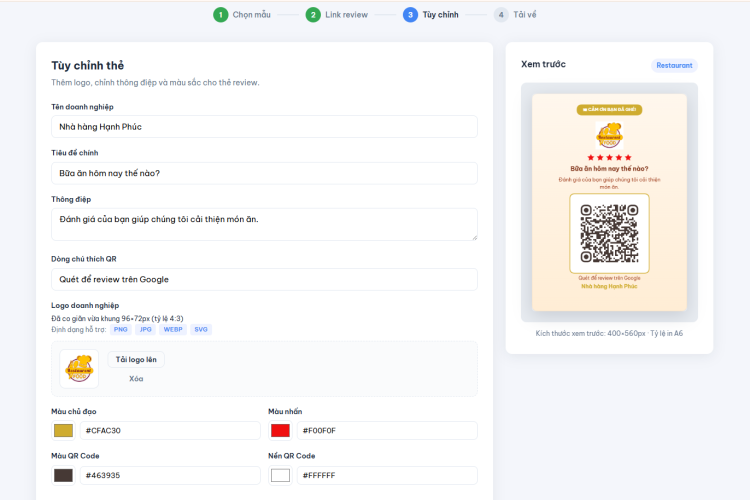This screenshot has width=750, height=500.
Task: Open the Màu QR Code dark swatch
Action: 63,476
